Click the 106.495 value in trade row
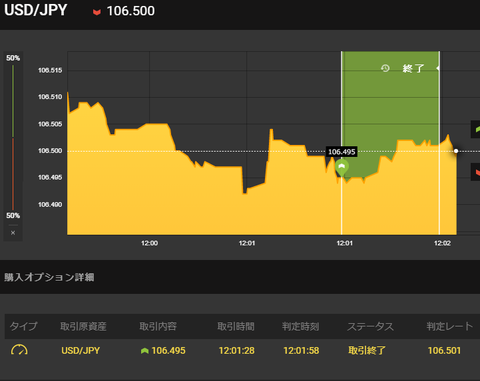This screenshot has height=381, width=480. [x=168, y=351]
